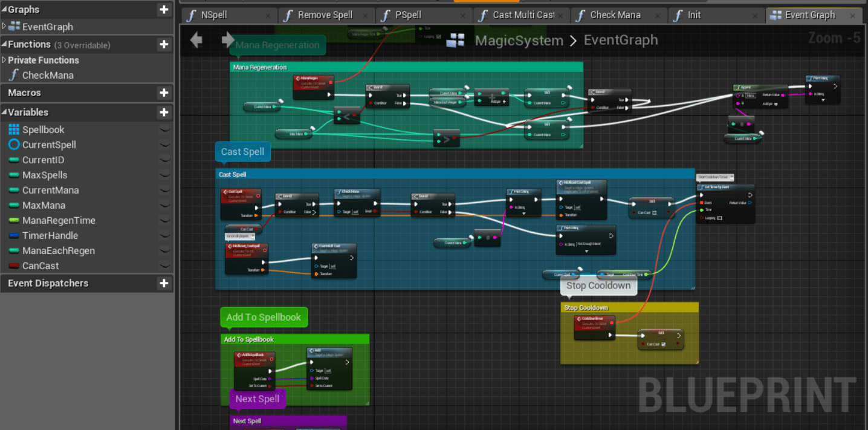The image size is (868, 430).
Task: Switch to the Init tab
Action: tap(715, 15)
